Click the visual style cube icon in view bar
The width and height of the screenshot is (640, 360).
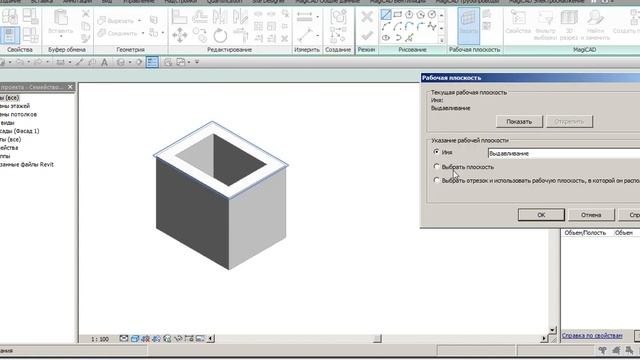(x=135, y=338)
